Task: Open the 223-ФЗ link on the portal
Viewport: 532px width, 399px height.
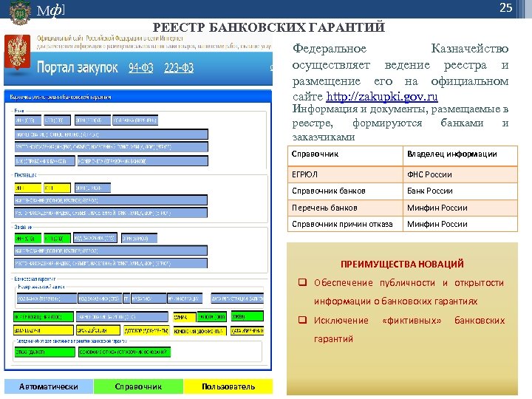Action: pyautogui.click(x=179, y=68)
